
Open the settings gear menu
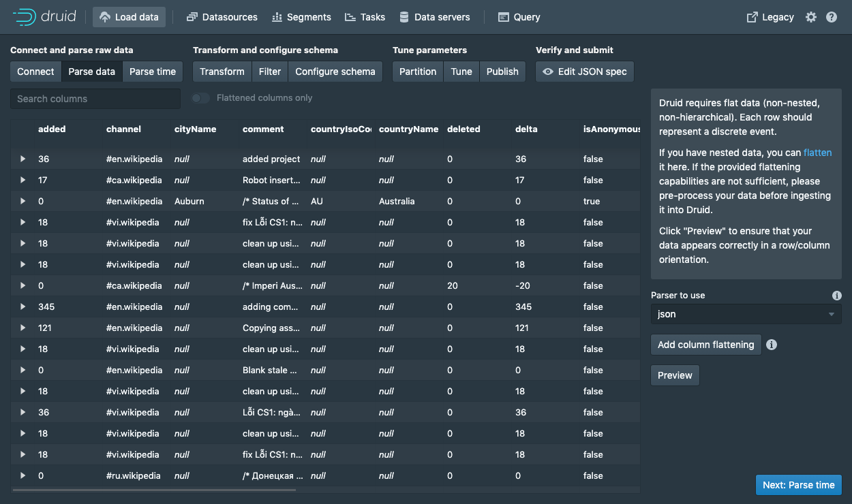click(810, 17)
